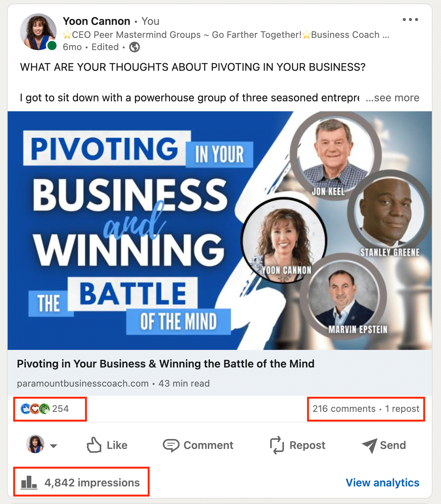The width and height of the screenshot is (441, 504).
Task: Open the react-as profile dropdown arrow
Action: [54, 446]
